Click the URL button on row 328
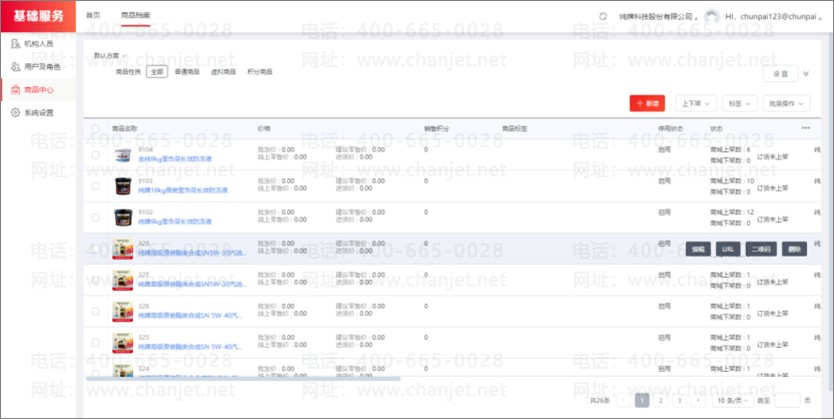 tap(727, 249)
